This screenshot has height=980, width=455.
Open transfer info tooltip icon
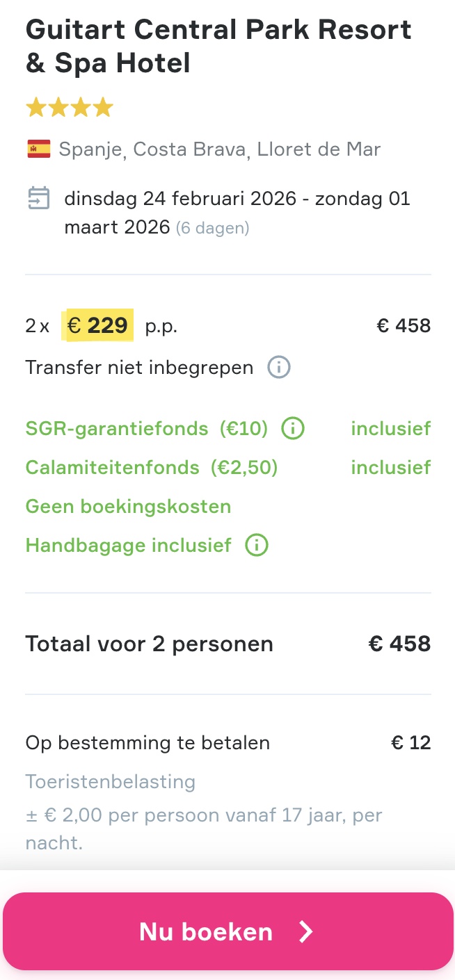(278, 367)
